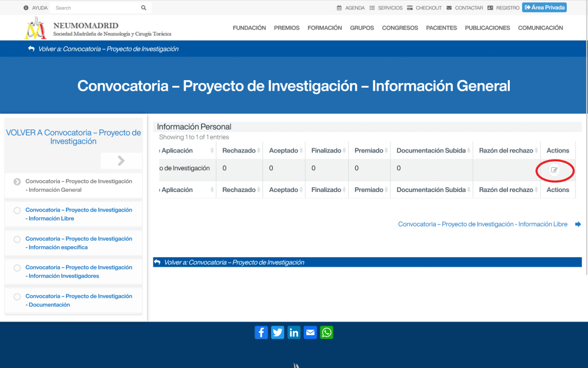Click the edit icon in Actions column
The width and height of the screenshot is (588, 368).
coord(554,170)
